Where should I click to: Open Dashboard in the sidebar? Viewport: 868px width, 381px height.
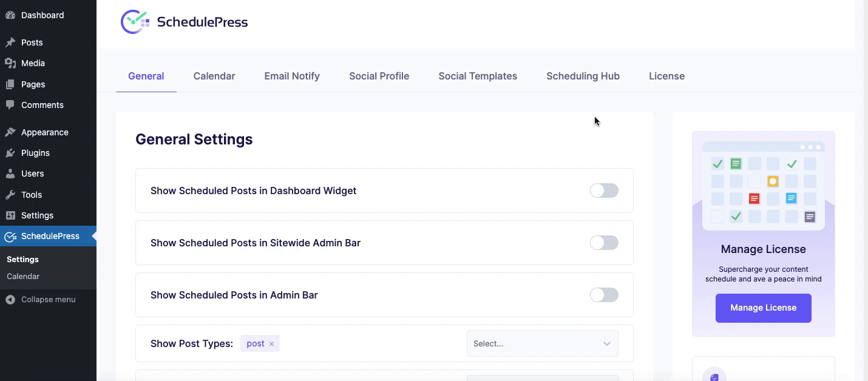[48, 15]
